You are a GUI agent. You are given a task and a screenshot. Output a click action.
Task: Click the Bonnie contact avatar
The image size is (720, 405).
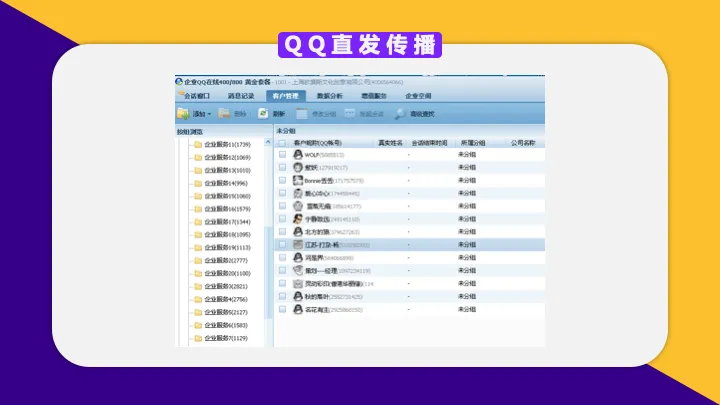(298, 180)
